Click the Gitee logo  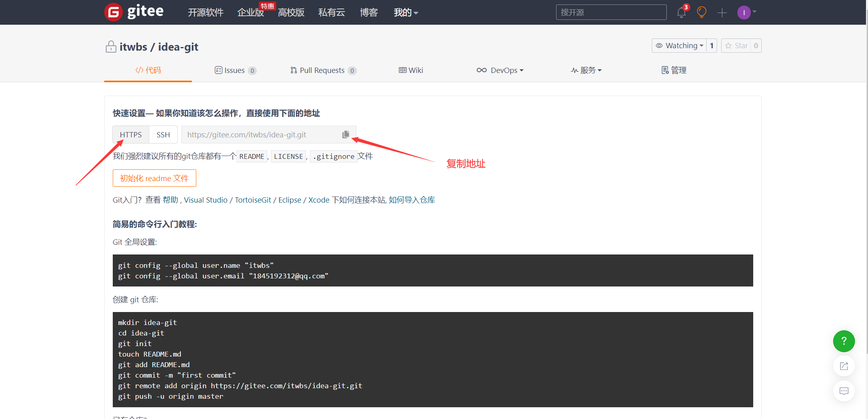click(x=134, y=12)
